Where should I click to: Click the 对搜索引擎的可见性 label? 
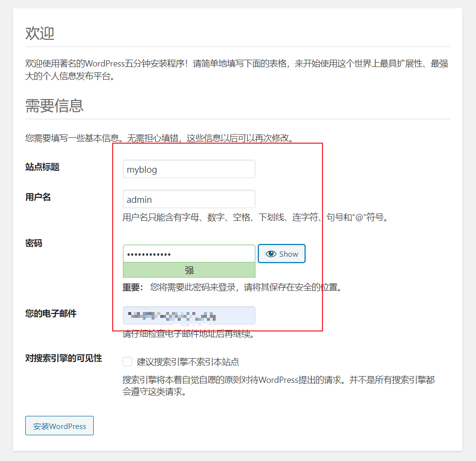tap(64, 358)
